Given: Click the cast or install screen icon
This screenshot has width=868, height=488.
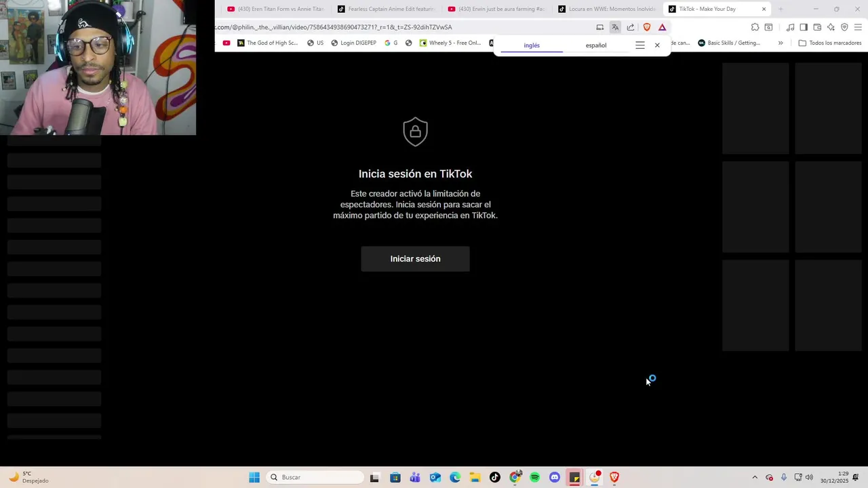Looking at the screenshot, I should (599, 27).
